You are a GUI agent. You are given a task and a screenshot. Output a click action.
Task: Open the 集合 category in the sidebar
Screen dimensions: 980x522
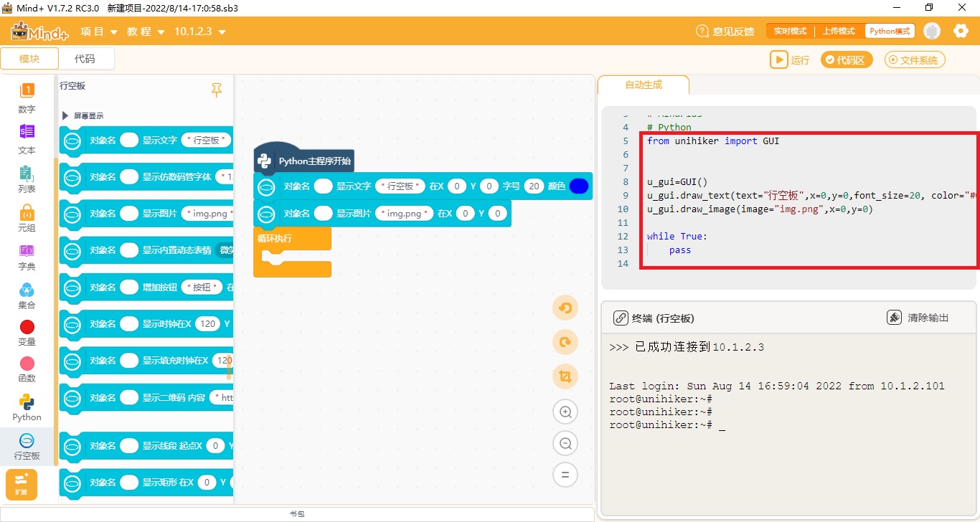(x=27, y=295)
